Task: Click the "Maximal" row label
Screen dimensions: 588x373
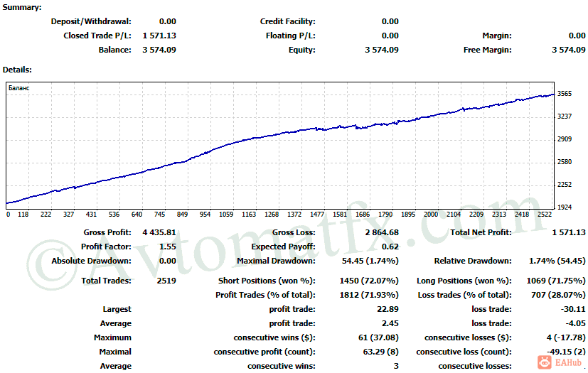Action: tap(115, 352)
